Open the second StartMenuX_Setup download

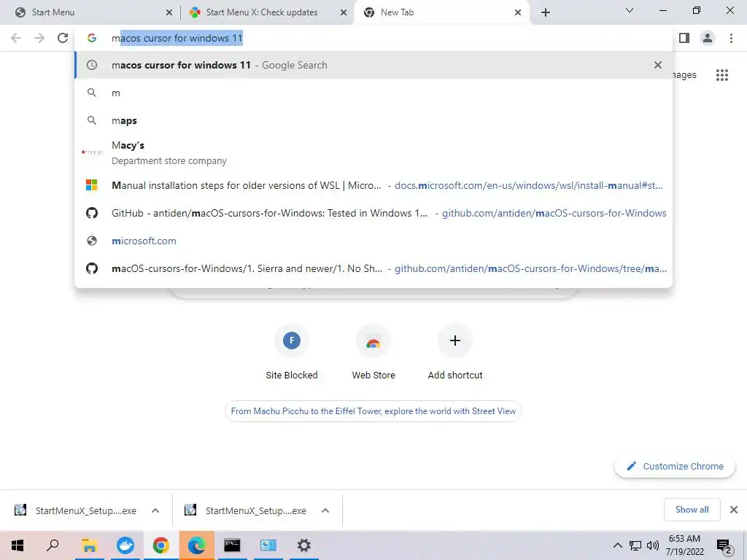point(247,510)
